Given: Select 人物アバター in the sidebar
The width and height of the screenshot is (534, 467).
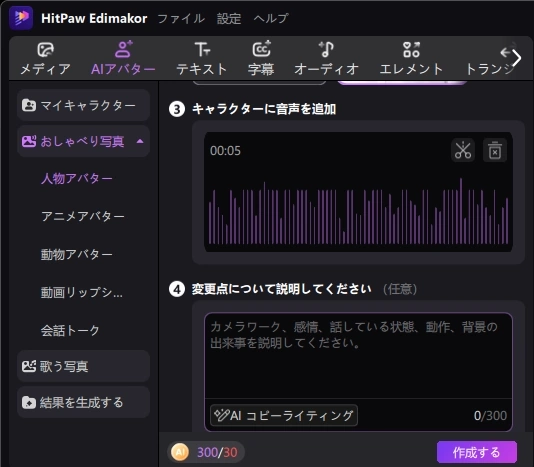Looking at the screenshot, I should (77, 178).
